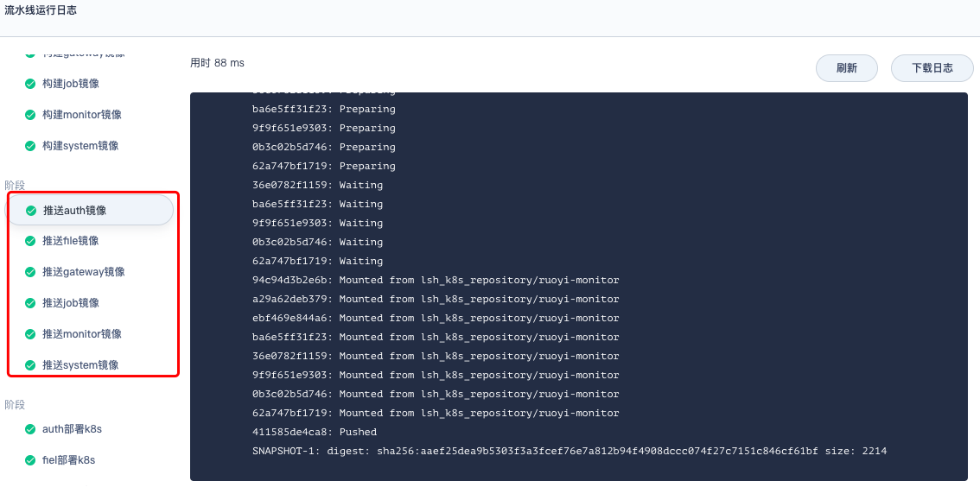Click 下载日志 to download the log
Viewport: 980px width, 500px height.
[x=932, y=67]
